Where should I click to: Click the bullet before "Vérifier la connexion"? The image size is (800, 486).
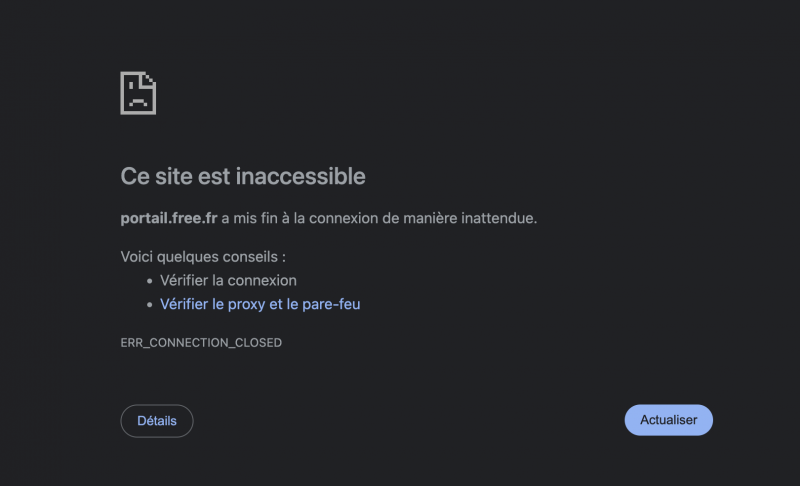149,282
